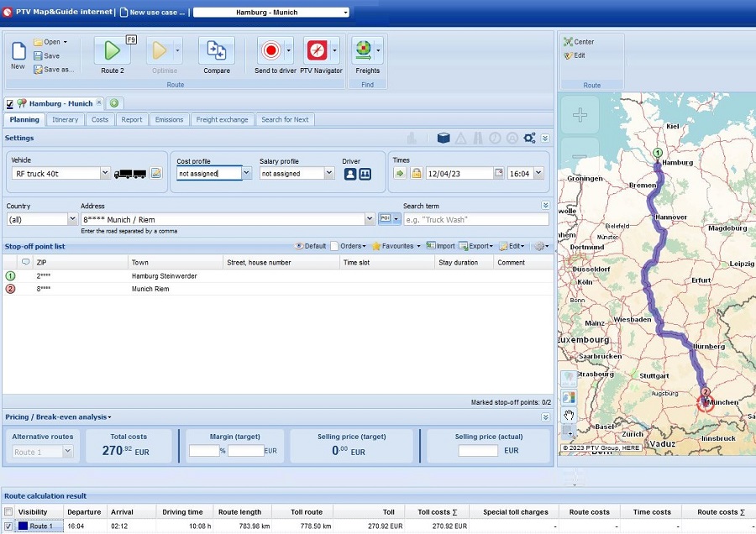
Task: Open the Freight exchange tab
Action: click(222, 119)
